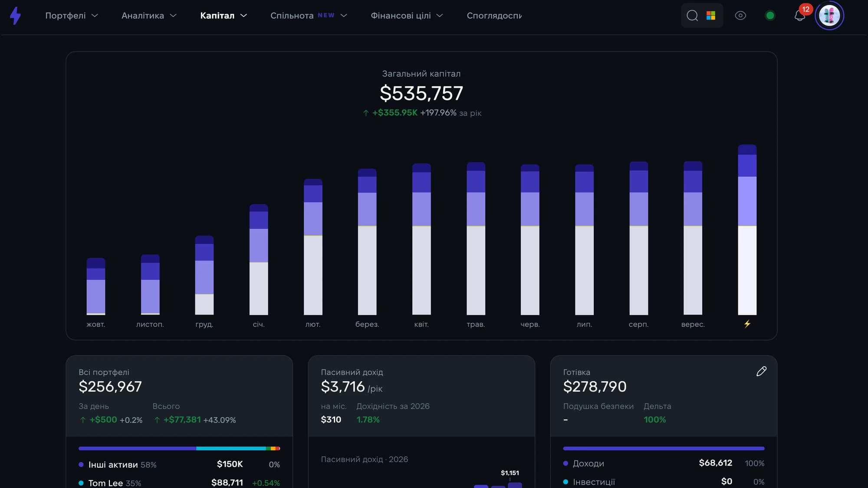Select the Доходи $68,612 row
Screen dimensions: 868x488
click(x=664, y=463)
